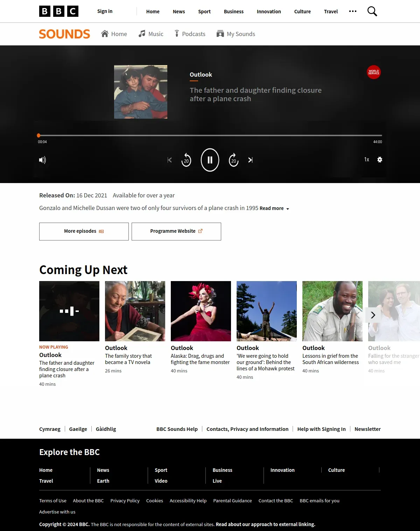This screenshot has height=531, width=420.
Task: Open Contact the BBC footer link
Action: point(276,501)
